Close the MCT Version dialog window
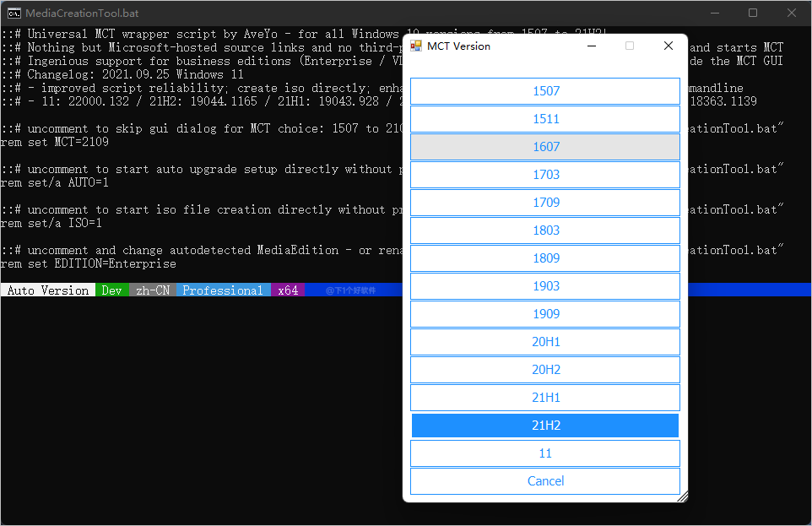 [x=668, y=46]
